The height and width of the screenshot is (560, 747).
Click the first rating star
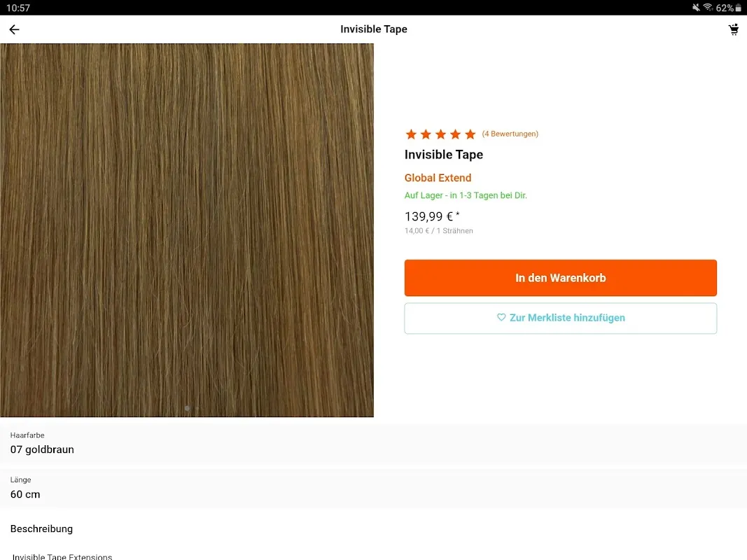point(411,134)
